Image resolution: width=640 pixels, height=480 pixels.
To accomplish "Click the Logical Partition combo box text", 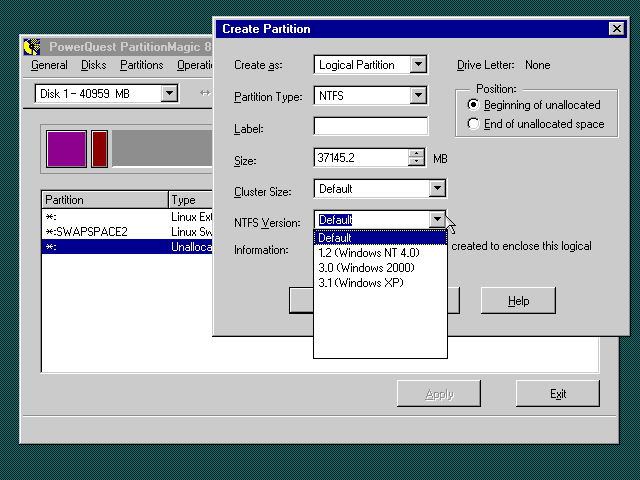I will 356,65.
